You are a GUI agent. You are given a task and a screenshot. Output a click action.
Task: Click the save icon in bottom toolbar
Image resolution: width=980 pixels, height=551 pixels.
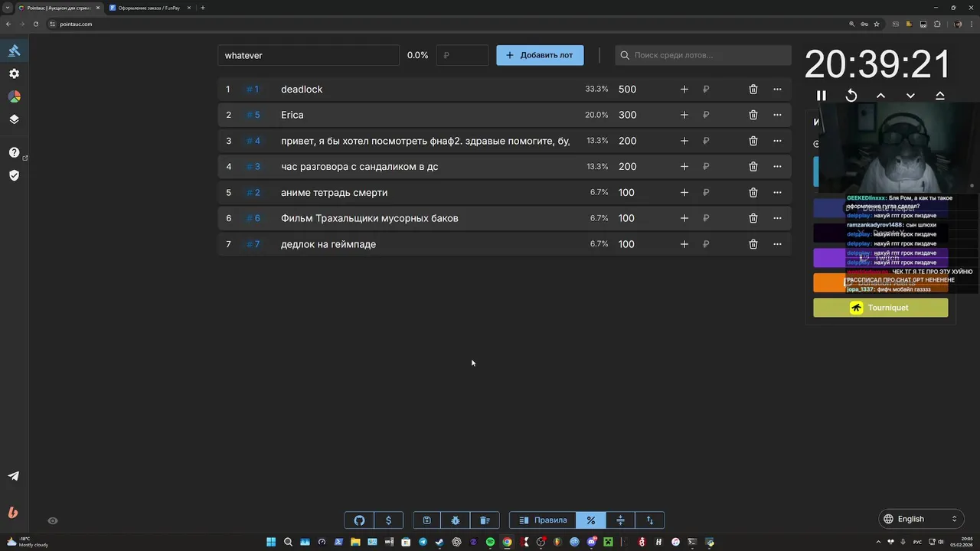(426, 520)
